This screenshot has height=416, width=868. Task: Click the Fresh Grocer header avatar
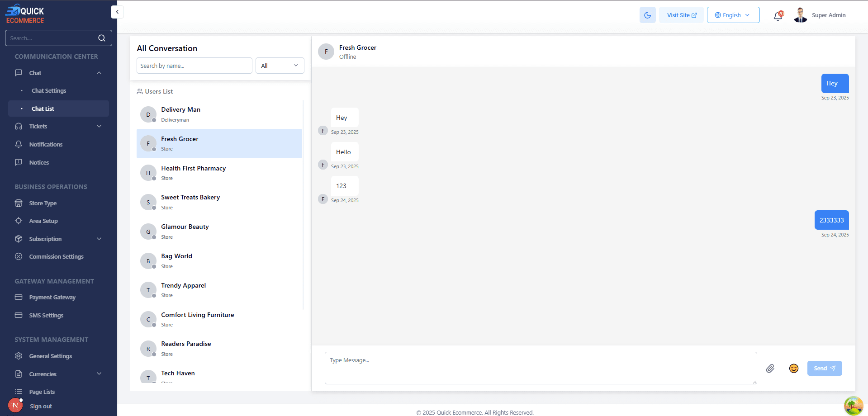tap(326, 52)
